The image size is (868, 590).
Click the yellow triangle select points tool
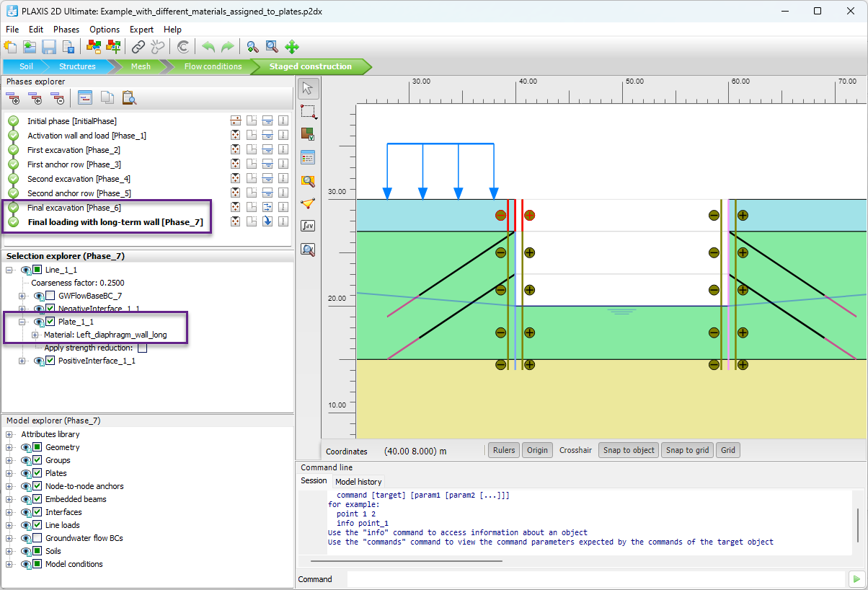point(308,203)
